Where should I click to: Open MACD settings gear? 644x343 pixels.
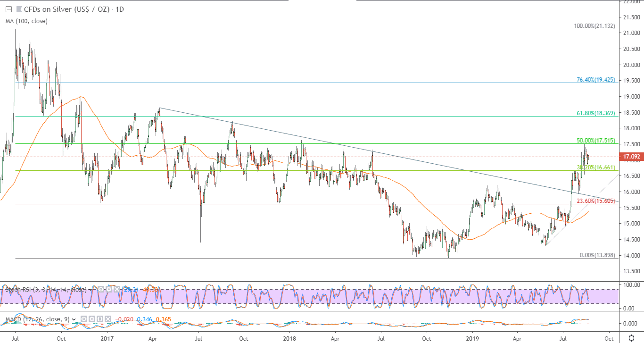tap(92, 319)
